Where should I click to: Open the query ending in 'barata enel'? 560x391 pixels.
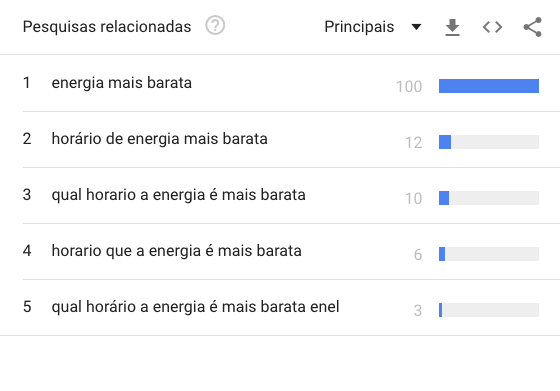click(195, 307)
